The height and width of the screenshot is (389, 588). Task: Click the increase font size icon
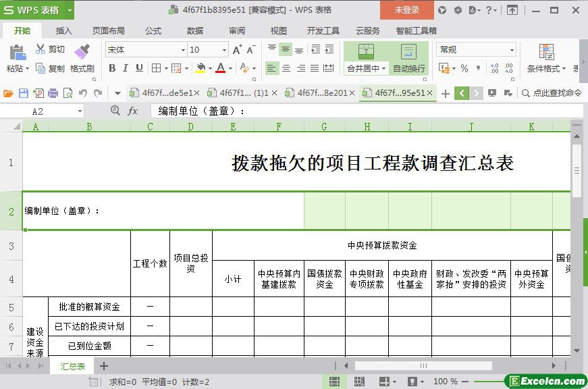[237, 50]
